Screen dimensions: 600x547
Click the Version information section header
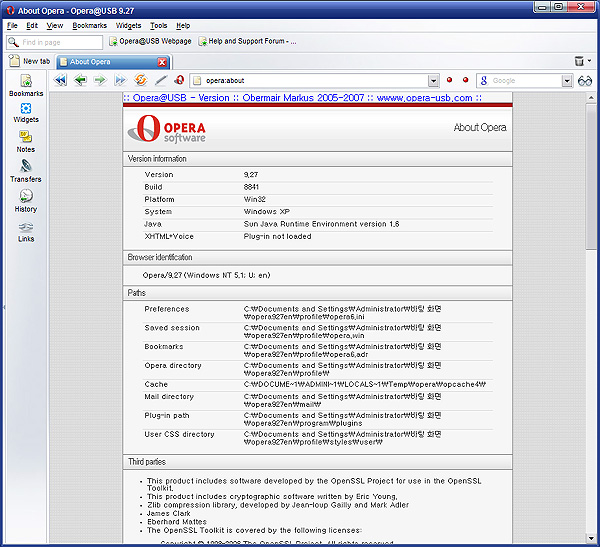[318, 158]
